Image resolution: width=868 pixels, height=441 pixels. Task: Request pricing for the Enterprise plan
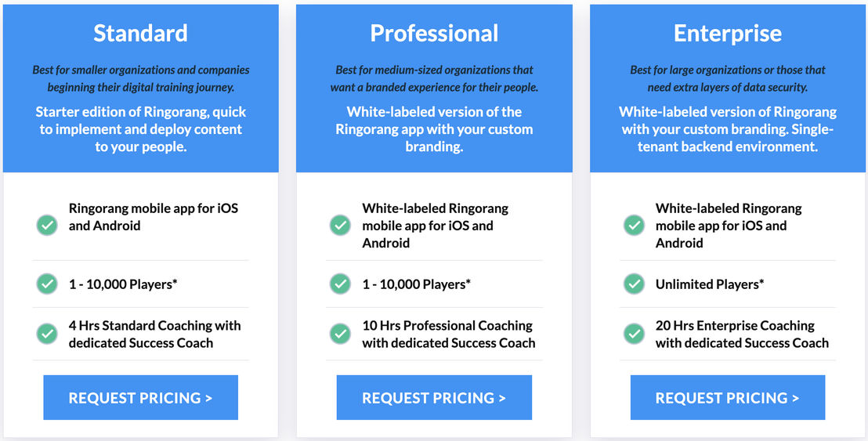(728, 397)
